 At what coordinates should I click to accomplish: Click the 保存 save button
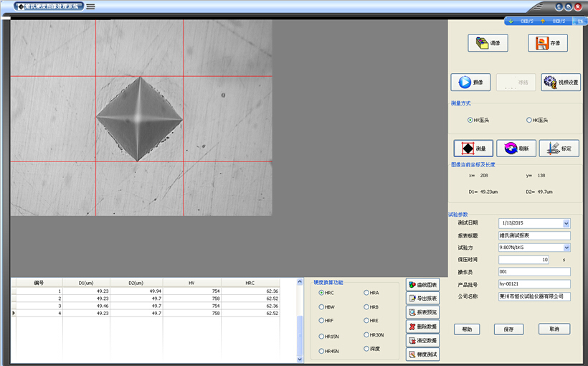508,329
